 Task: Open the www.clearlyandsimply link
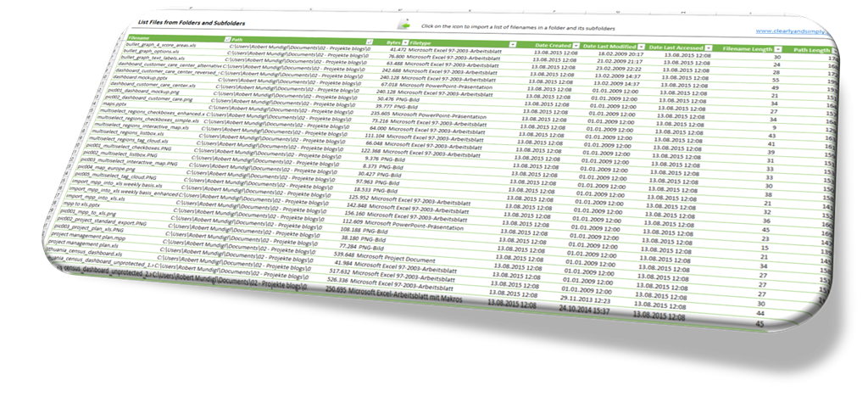tap(793, 31)
